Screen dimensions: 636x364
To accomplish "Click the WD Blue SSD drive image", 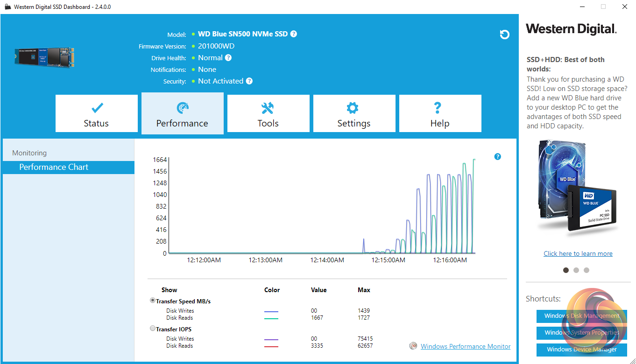I will (x=44, y=57).
